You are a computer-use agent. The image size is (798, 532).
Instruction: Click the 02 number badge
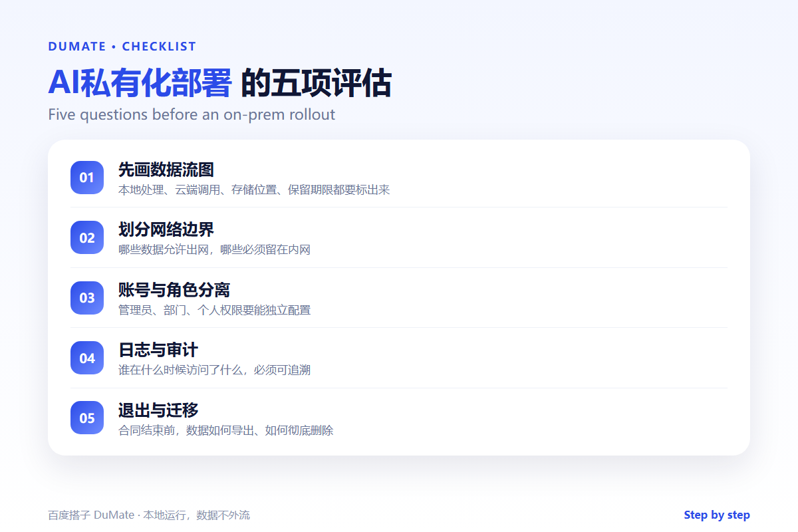(x=87, y=237)
